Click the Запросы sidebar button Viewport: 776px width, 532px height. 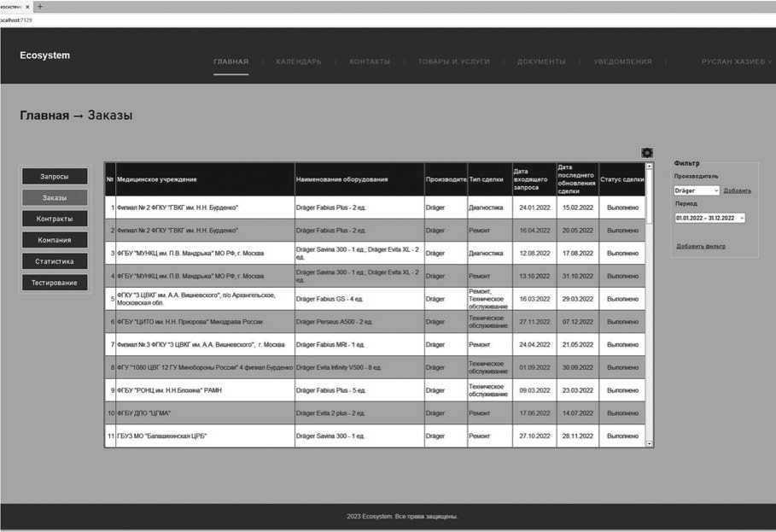tap(55, 177)
